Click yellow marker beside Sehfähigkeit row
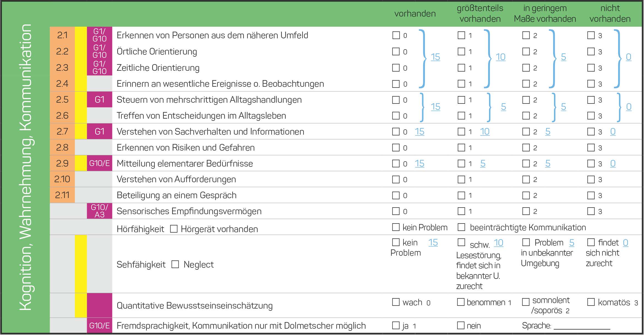Image resolution: width=644 pixels, height=335 pixels. point(81,264)
